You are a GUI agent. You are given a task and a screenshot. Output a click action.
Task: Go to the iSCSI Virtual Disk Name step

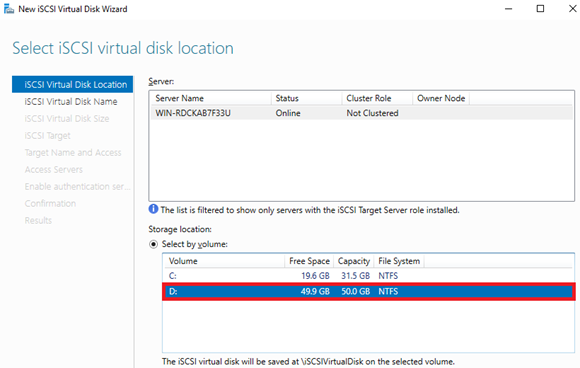pyautogui.click(x=72, y=101)
